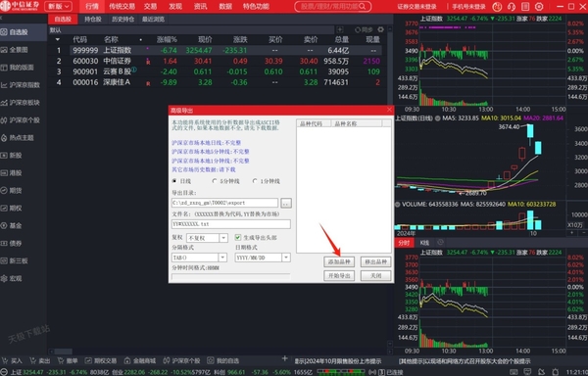This screenshot has height=376, width=588.
Task: Click the 添加品种 button
Action: click(339, 261)
